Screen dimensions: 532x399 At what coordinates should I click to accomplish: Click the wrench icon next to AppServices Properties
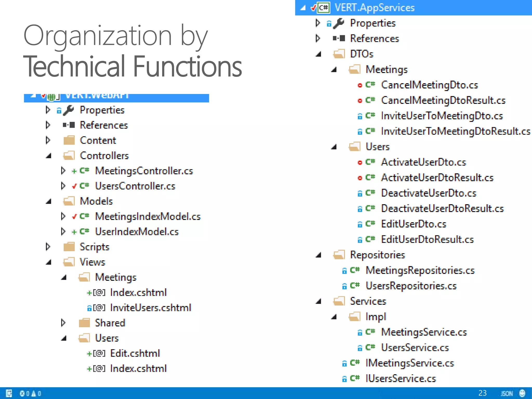[339, 23]
